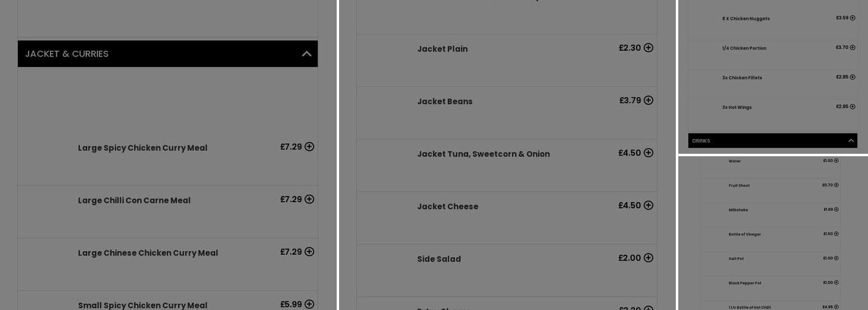This screenshot has height=310, width=868.
Task: Select the Fruit Shoot drink name
Action: (739, 185)
